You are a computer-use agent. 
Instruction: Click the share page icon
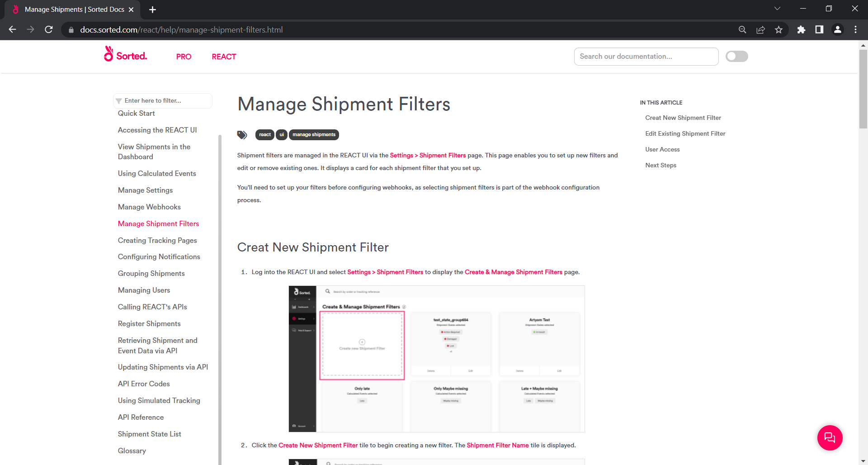(x=760, y=29)
